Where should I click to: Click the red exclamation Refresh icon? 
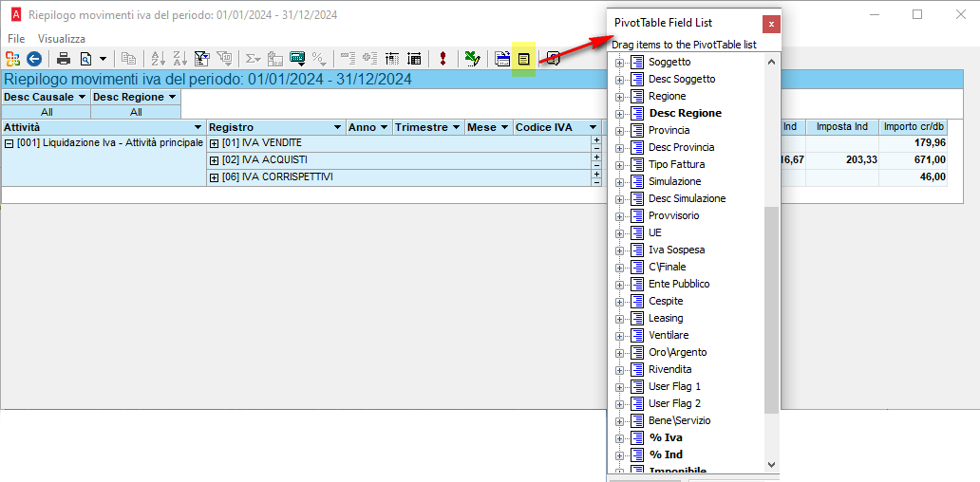pos(443,59)
